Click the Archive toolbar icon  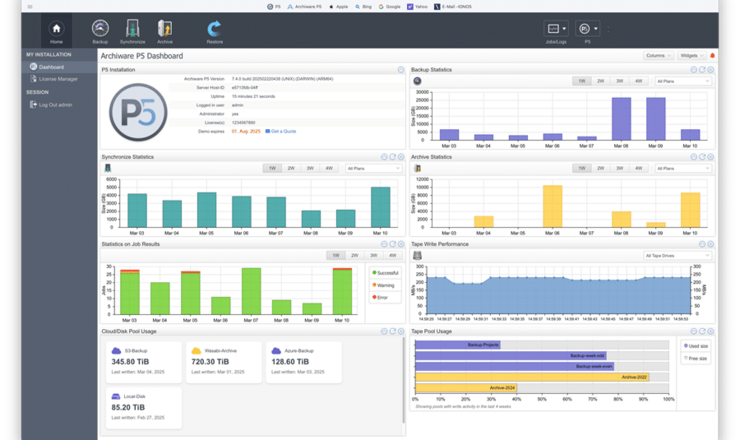pyautogui.click(x=165, y=31)
